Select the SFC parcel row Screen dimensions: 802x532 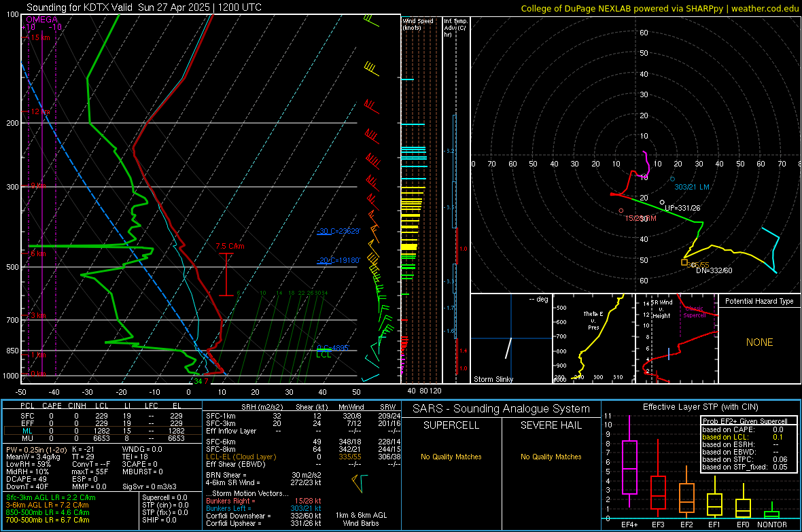(x=102, y=416)
